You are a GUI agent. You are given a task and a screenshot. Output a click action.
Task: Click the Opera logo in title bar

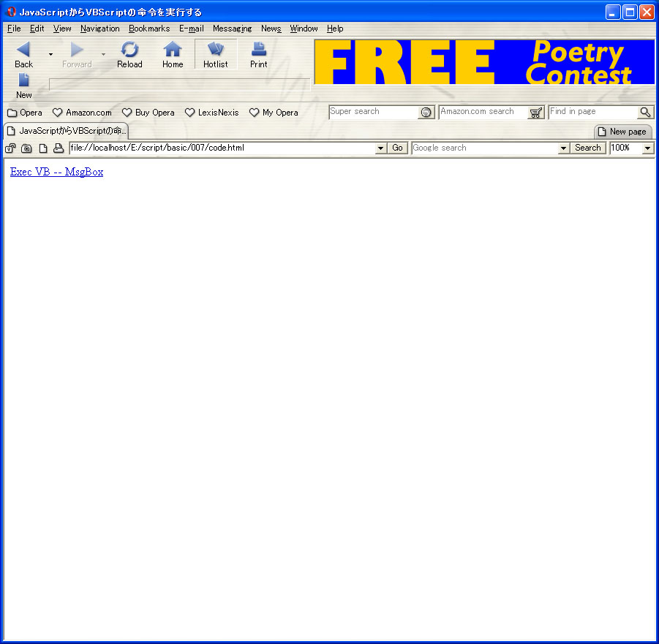tap(12, 12)
